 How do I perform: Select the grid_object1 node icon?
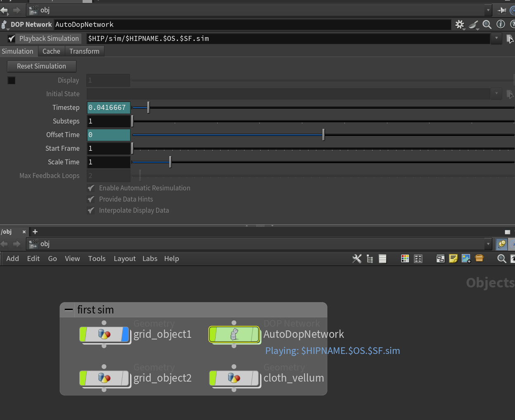pyautogui.click(x=104, y=334)
